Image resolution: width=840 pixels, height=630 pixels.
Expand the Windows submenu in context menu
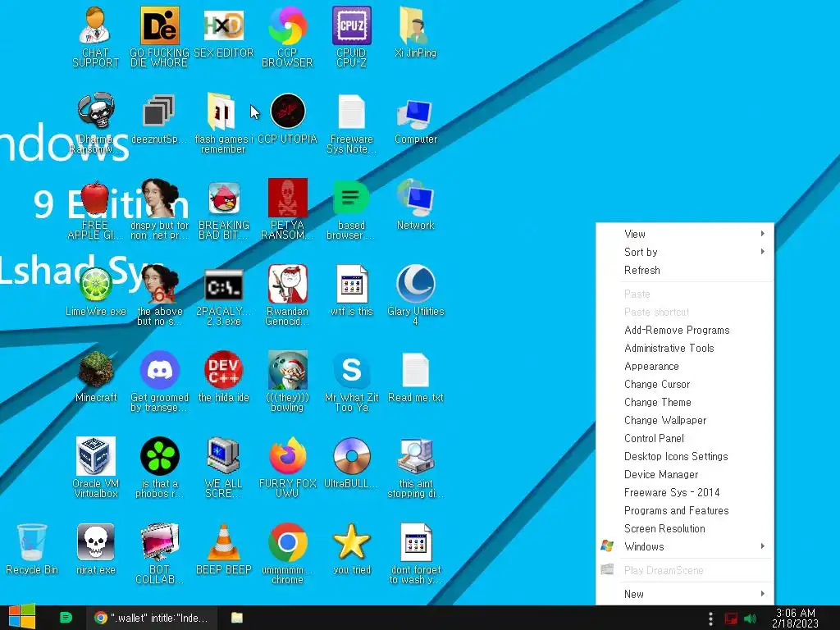click(x=685, y=547)
